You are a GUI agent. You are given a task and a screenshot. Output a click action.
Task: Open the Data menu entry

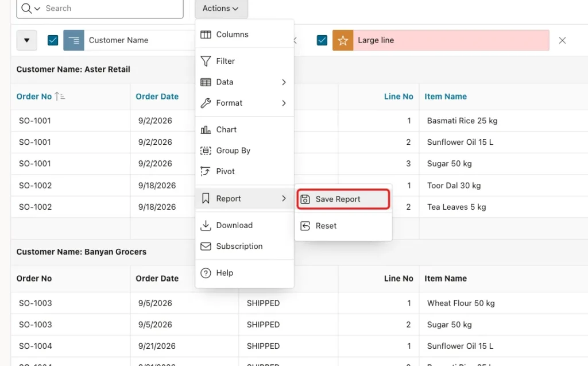[x=245, y=82]
